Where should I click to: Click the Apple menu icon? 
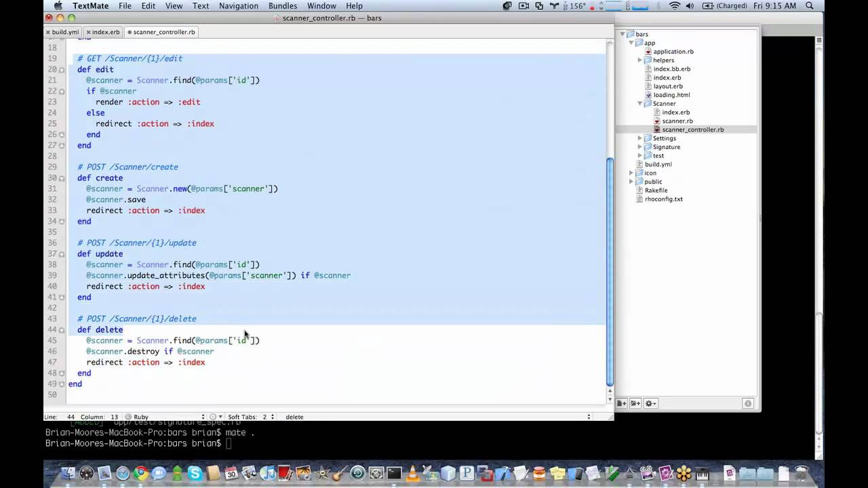pos(58,5)
